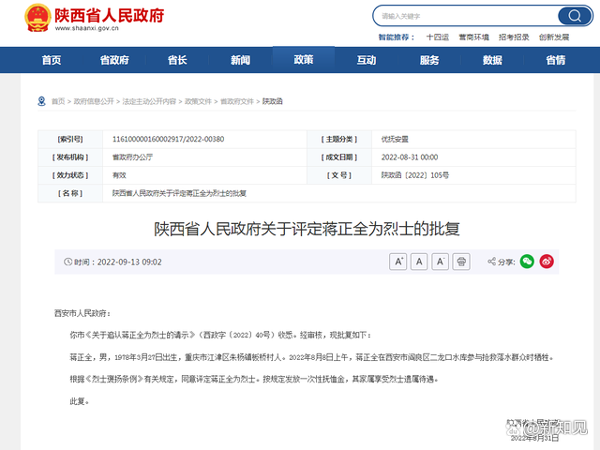The width and height of the screenshot is (600, 450).
Task: Increase font size with A+ button
Action: point(398,262)
